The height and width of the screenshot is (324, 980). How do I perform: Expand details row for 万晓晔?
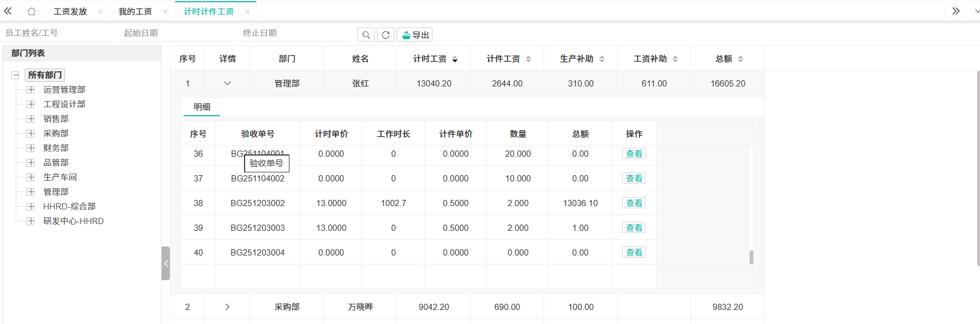227,307
